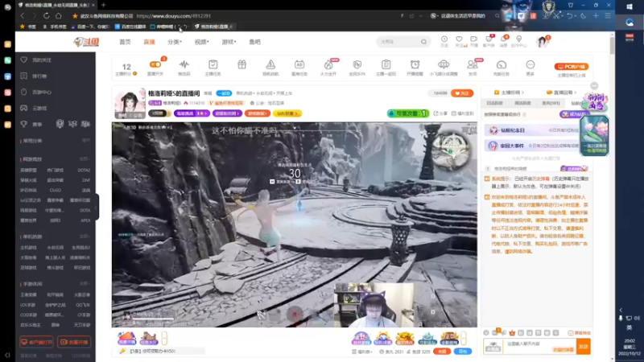The width and height of the screenshot is (644, 362).
Task: Click the orange 充值 recharge button
Action: [x=441, y=352]
